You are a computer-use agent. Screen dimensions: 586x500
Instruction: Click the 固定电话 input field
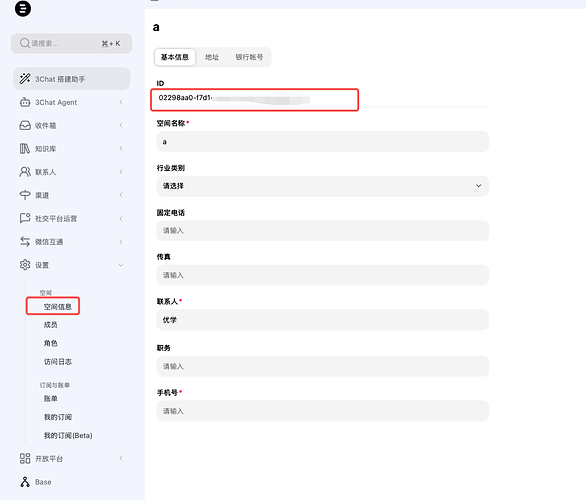[323, 231]
